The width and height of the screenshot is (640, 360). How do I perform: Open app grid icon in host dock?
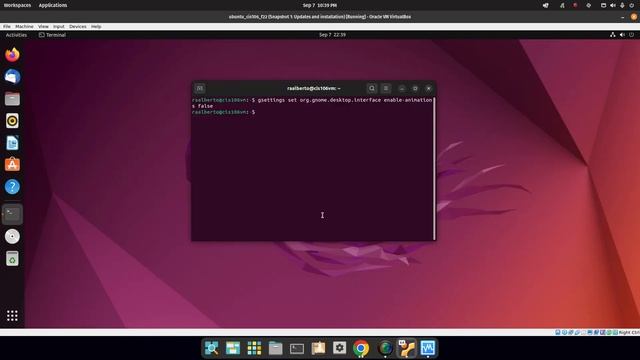[254, 348]
